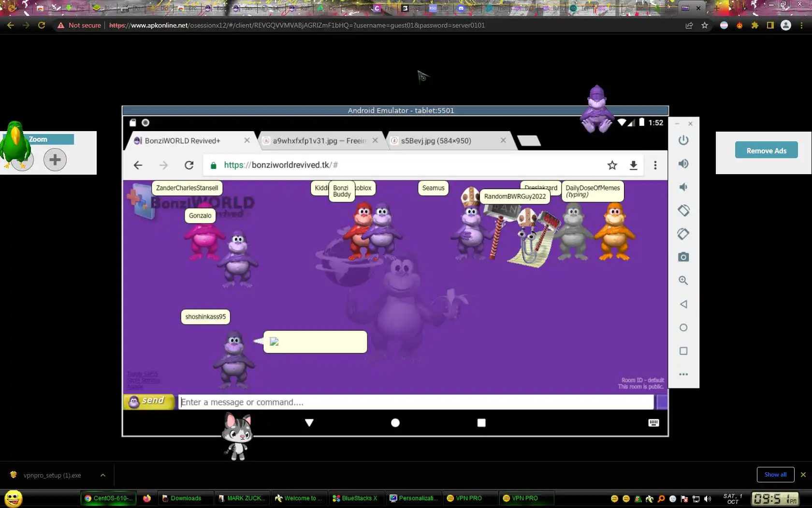Click emulator side panel home circle
812x508 pixels.
pyautogui.click(x=683, y=328)
